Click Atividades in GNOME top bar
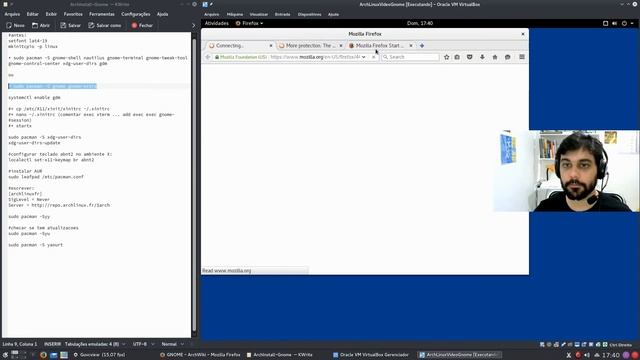This screenshot has width=640, height=360. 216,23
